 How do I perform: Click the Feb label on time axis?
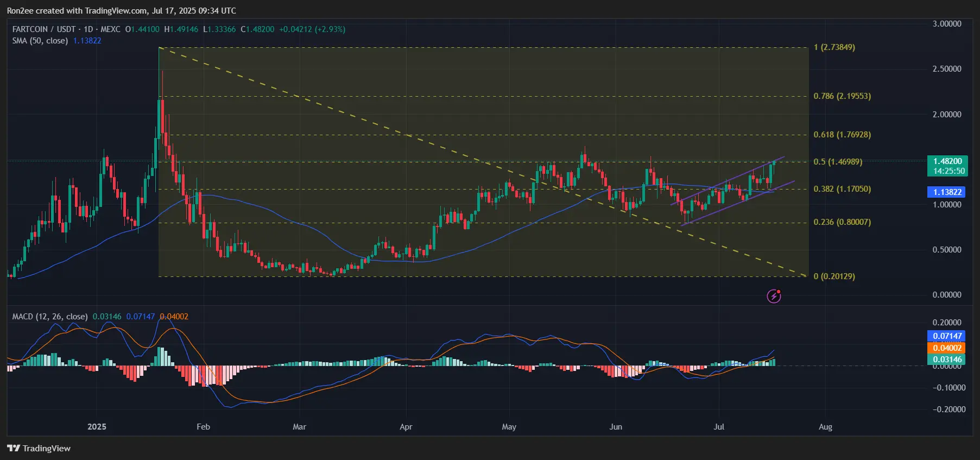tap(203, 427)
